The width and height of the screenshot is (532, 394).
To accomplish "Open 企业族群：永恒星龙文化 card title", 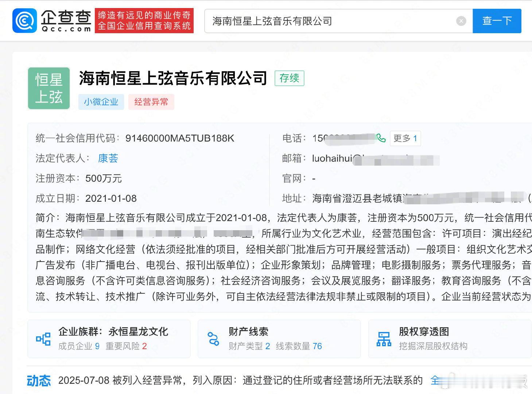I will 113,332.
